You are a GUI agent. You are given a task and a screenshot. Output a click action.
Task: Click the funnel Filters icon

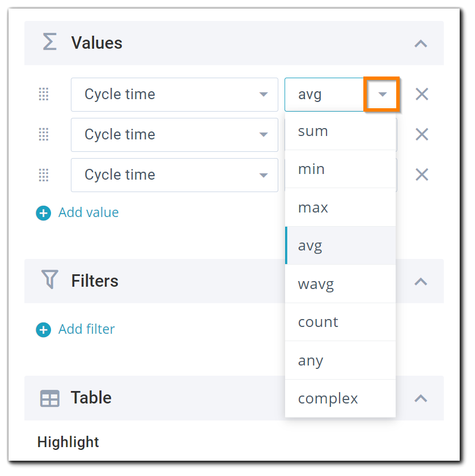(50, 279)
